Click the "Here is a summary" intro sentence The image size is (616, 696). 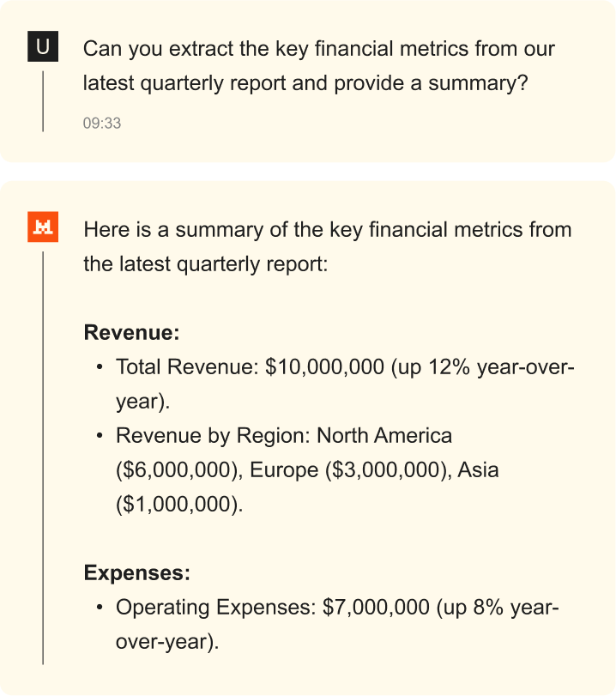(327, 246)
